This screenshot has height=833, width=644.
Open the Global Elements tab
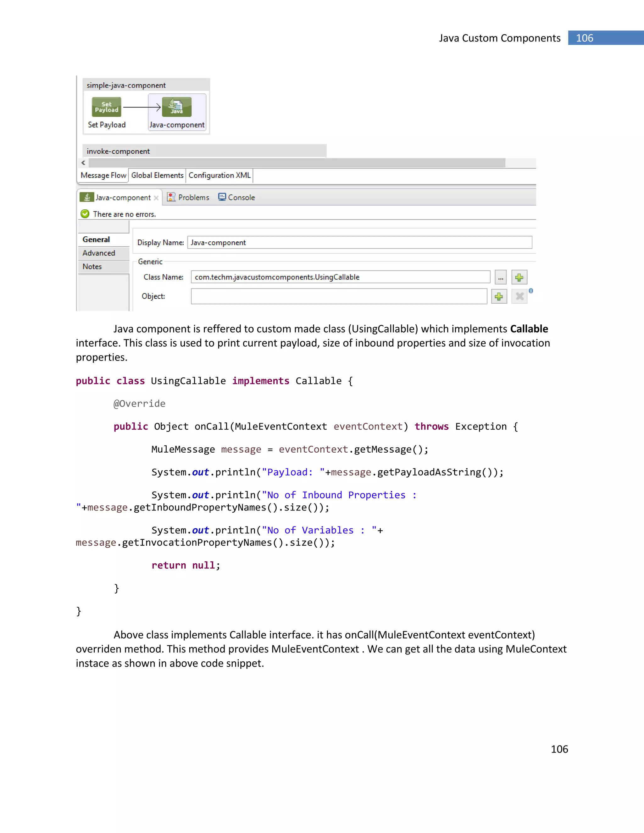click(x=157, y=175)
